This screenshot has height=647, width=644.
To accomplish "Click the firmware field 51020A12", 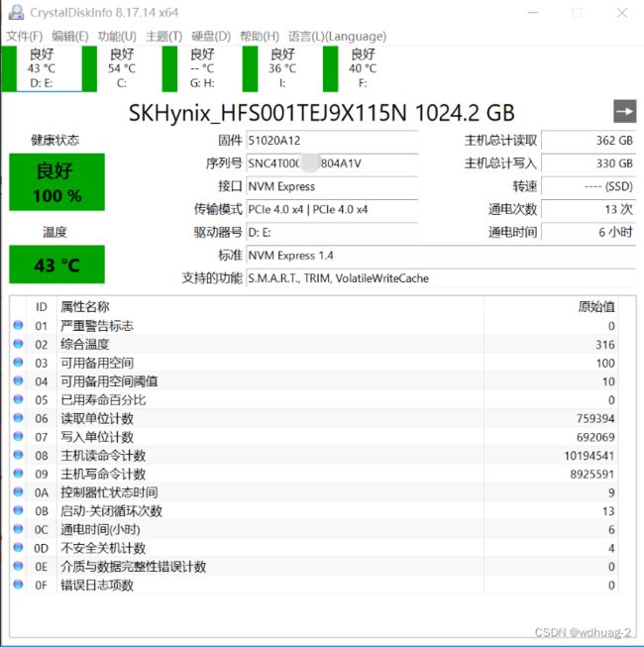I will point(332,141).
